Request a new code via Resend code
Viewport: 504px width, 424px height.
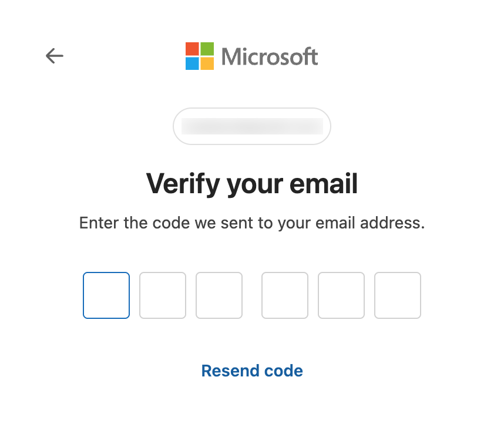(252, 371)
